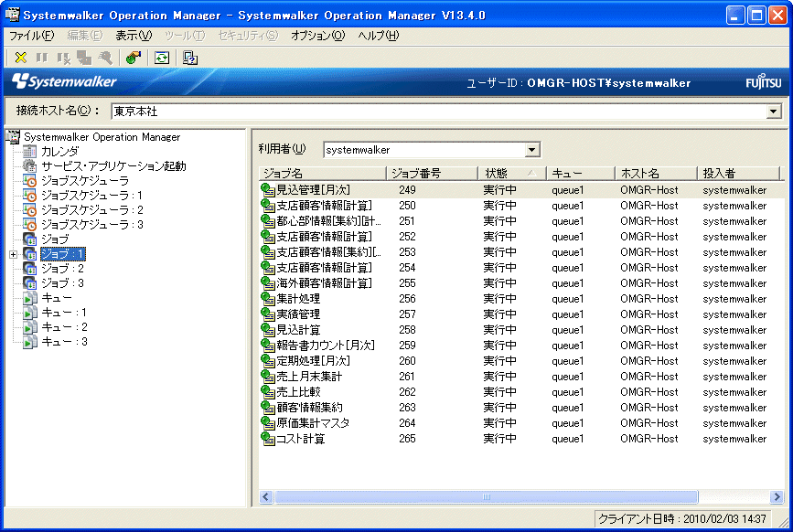Select the 売上月末集計 job row
The image size is (793, 532).
coord(521,377)
